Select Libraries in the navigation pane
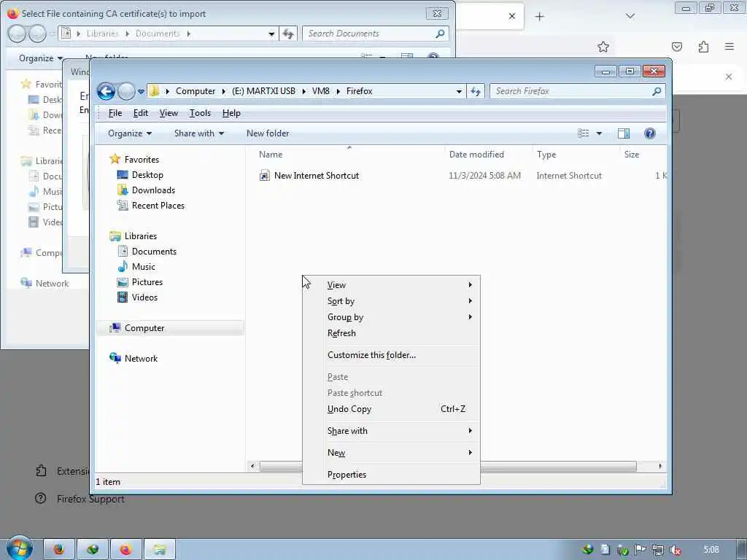The width and height of the screenshot is (747, 560). click(141, 236)
